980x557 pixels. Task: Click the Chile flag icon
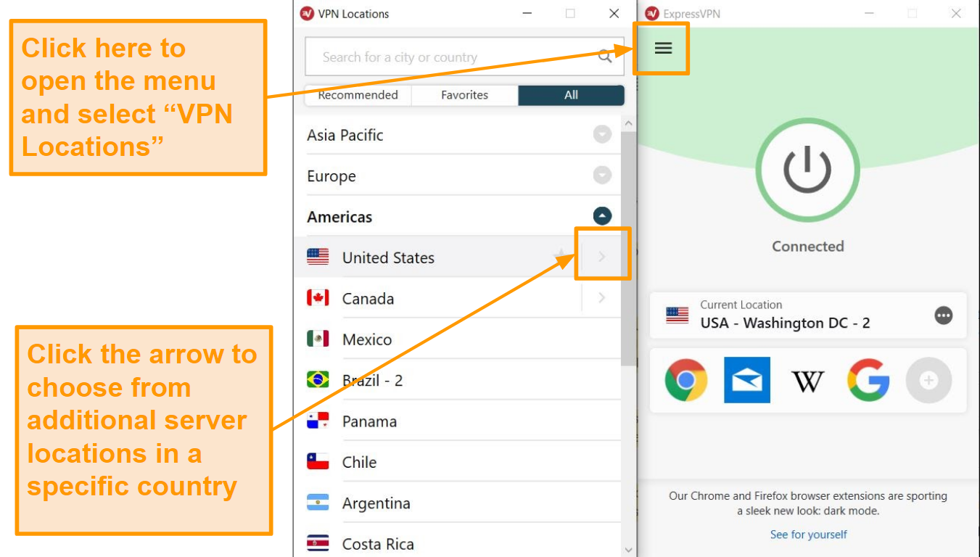318,461
